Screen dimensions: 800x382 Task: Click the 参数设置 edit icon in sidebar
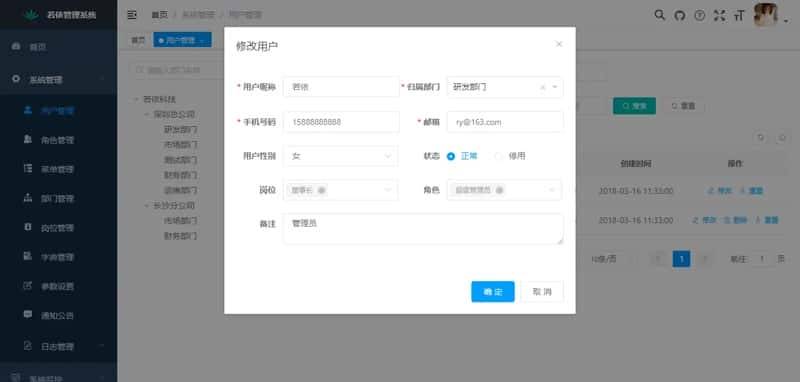pos(29,286)
